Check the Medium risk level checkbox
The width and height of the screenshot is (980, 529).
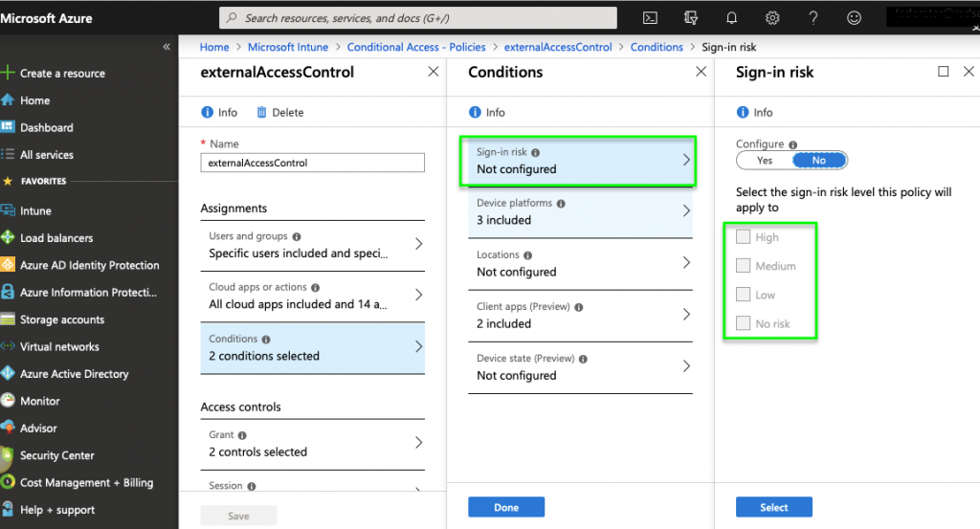tap(744, 266)
